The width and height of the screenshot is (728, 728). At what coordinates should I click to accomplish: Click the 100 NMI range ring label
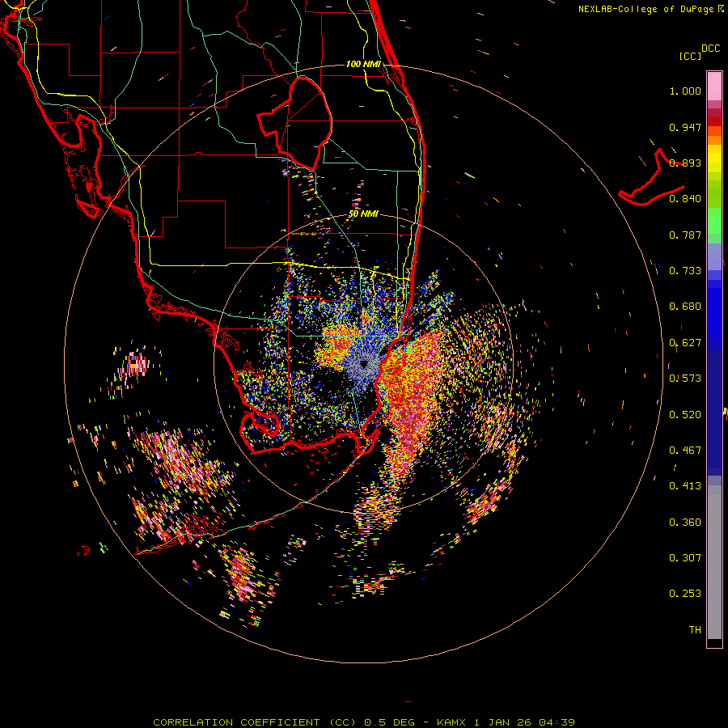point(363,64)
